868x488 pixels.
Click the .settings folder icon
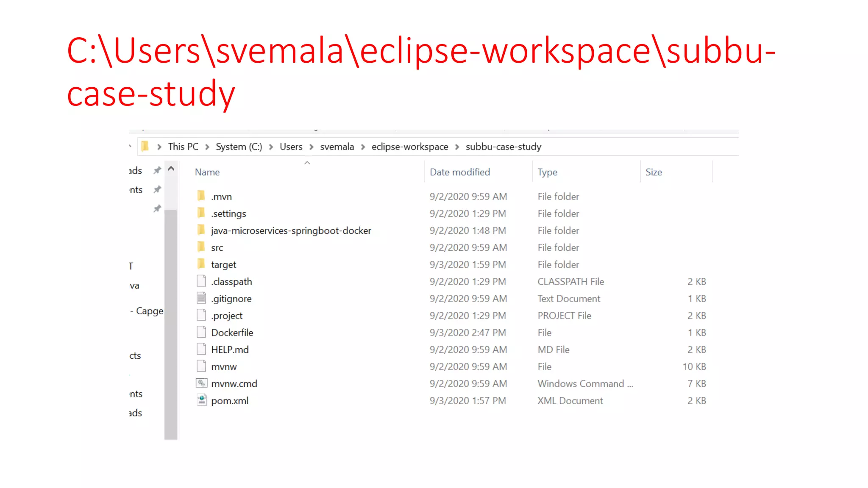201,213
